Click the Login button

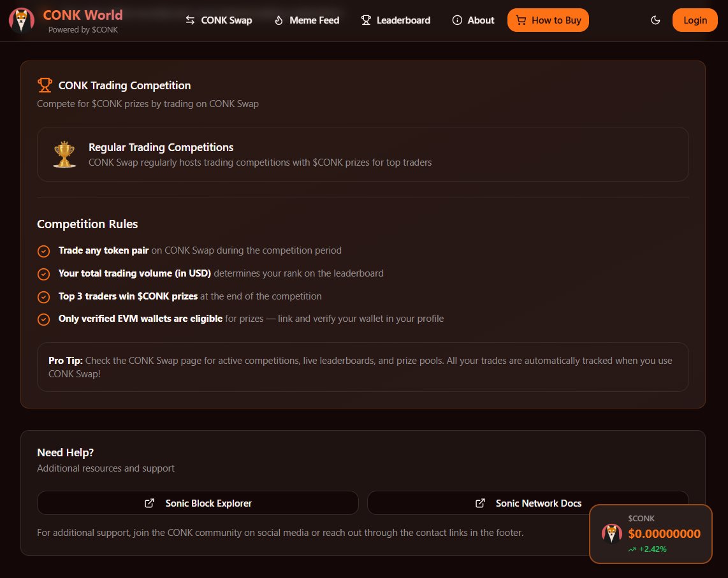(x=695, y=20)
